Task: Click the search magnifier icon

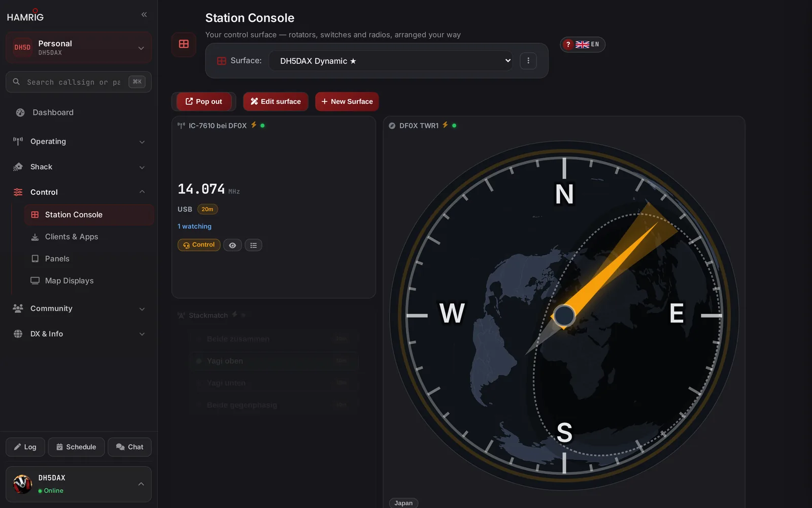Action: [x=16, y=81]
